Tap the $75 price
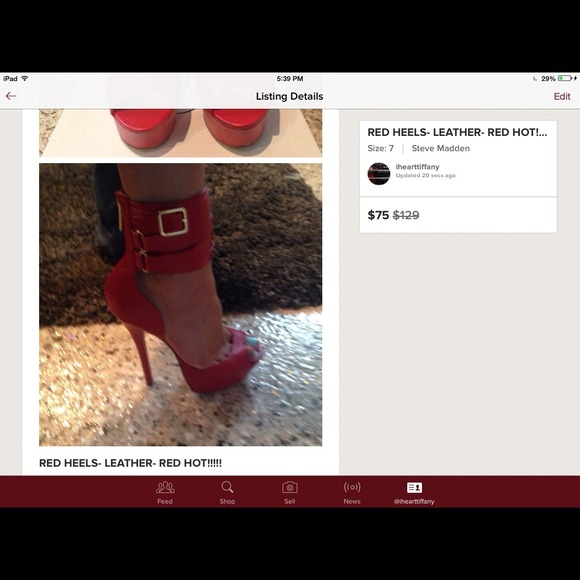Screen dimensions: 580x580 [x=378, y=215]
